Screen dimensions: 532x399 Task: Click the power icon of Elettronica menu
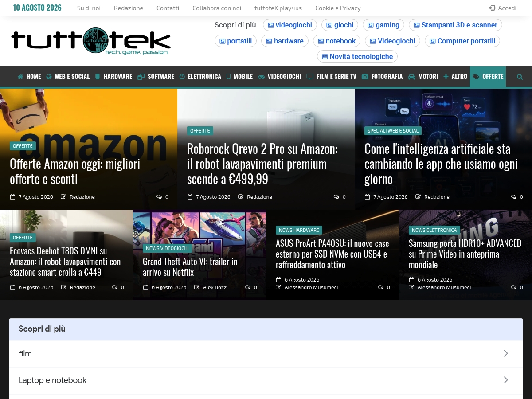point(182,77)
